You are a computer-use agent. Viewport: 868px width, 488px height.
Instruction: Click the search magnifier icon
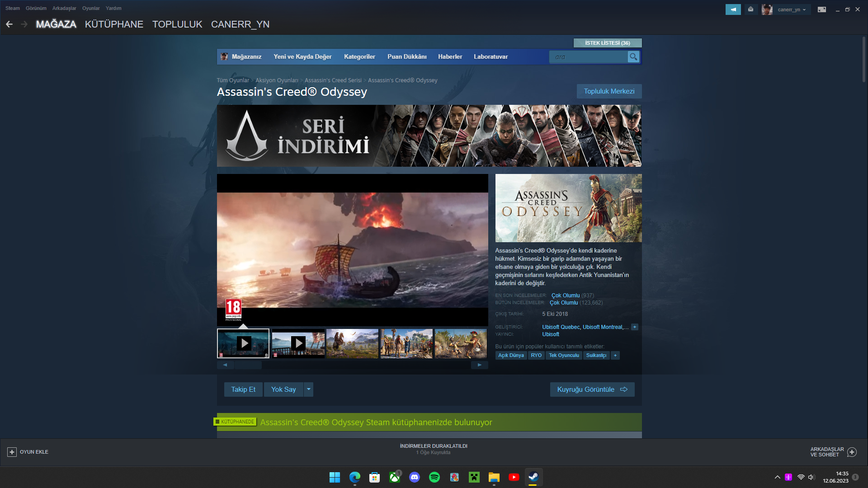tap(633, 57)
